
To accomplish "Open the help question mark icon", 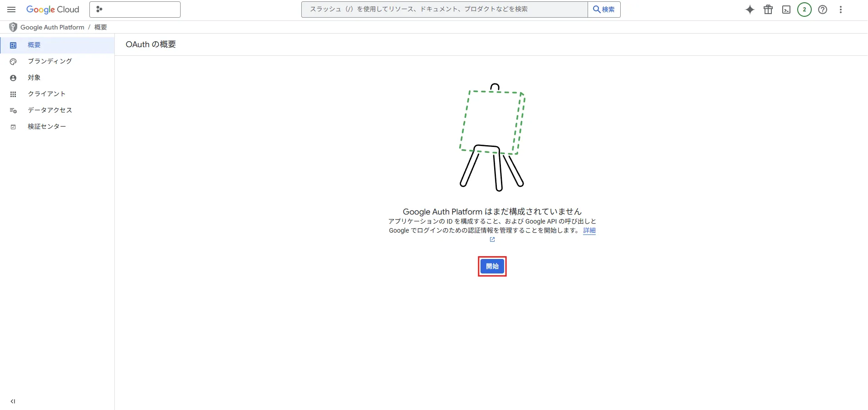I will click(x=823, y=10).
